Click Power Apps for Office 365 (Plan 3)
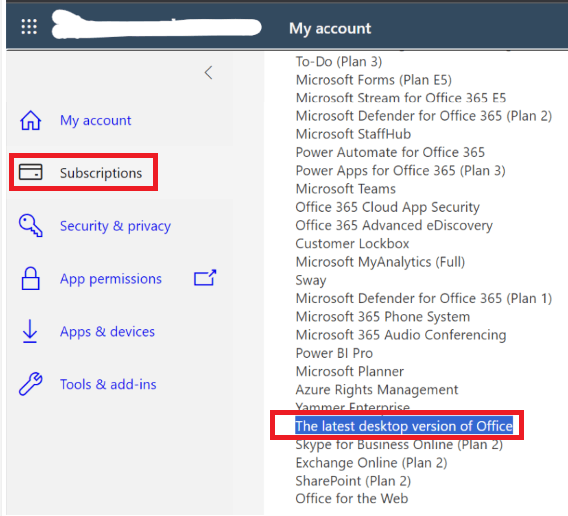The width and height of the screenshot is (568, 516). (400, 170)
